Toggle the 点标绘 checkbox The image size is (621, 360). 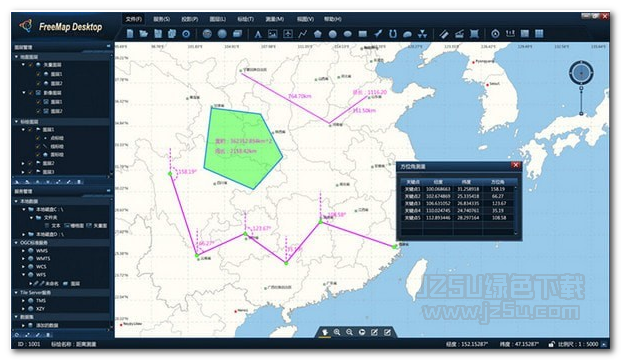(x=38, y=138)
